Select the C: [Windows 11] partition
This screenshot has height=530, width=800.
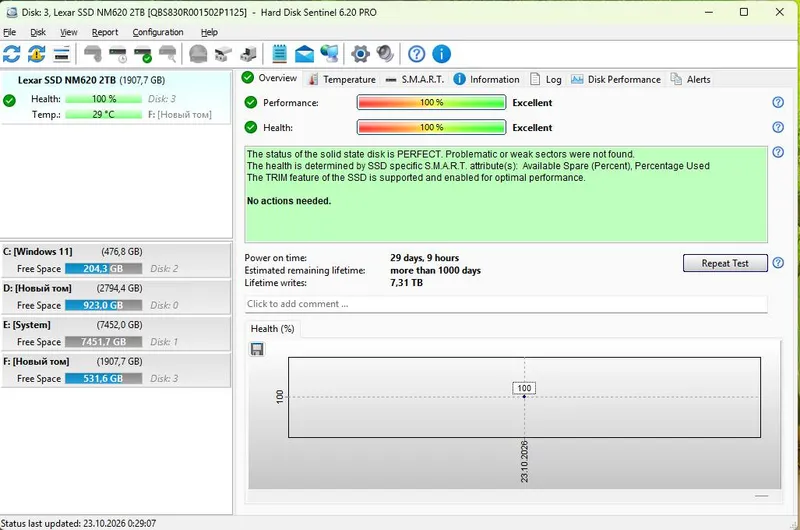116,260
